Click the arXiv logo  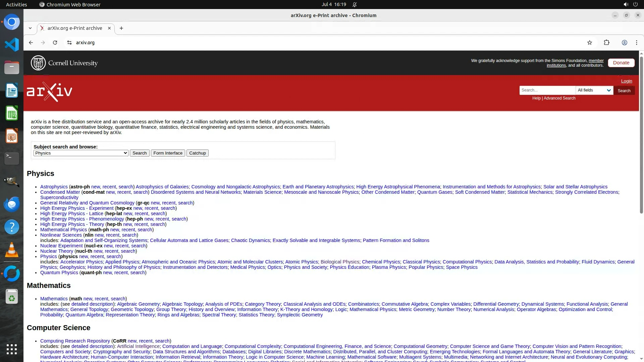click(50, 92)
